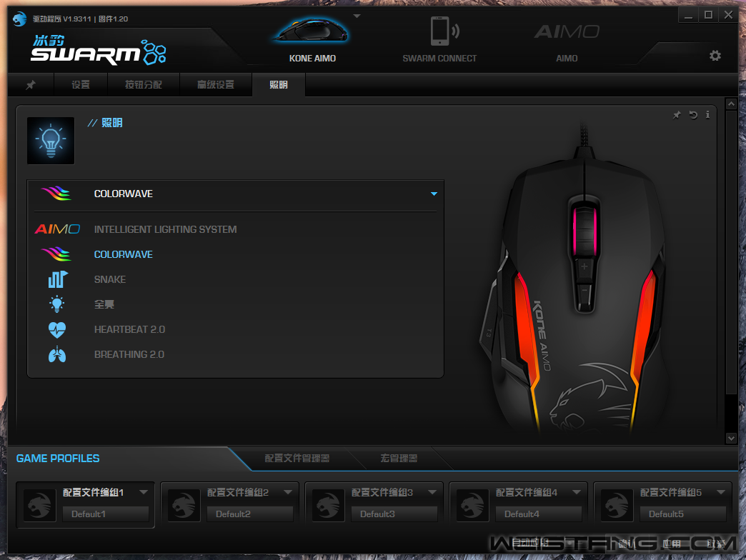Switch to the 按钮分配 tab
This screenshot has width=746, height=560.
click(x=144, y=85)
